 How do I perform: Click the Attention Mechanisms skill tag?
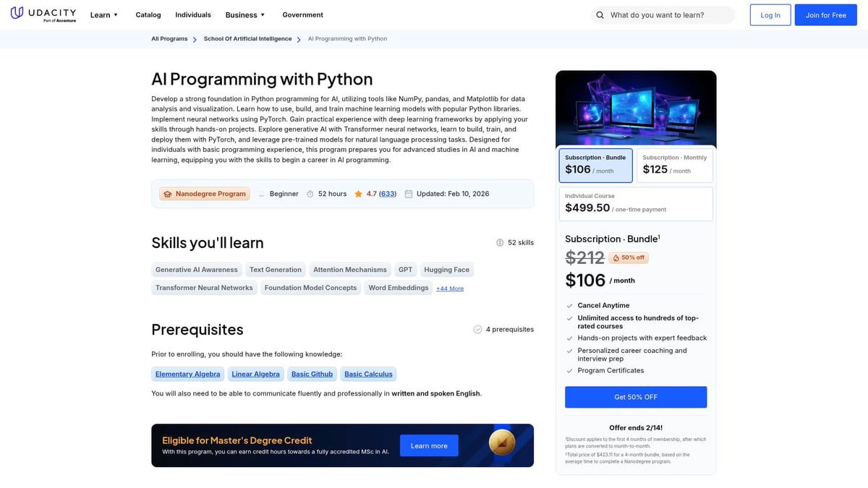350,270
